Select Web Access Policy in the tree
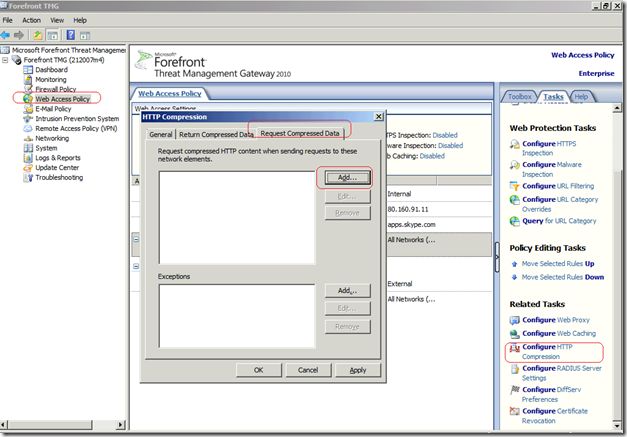627x437 pixels. click(x=62, y=99)
